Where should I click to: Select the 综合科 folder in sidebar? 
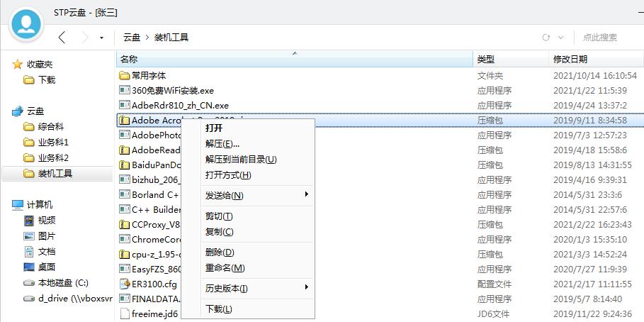tap(43, 127)
